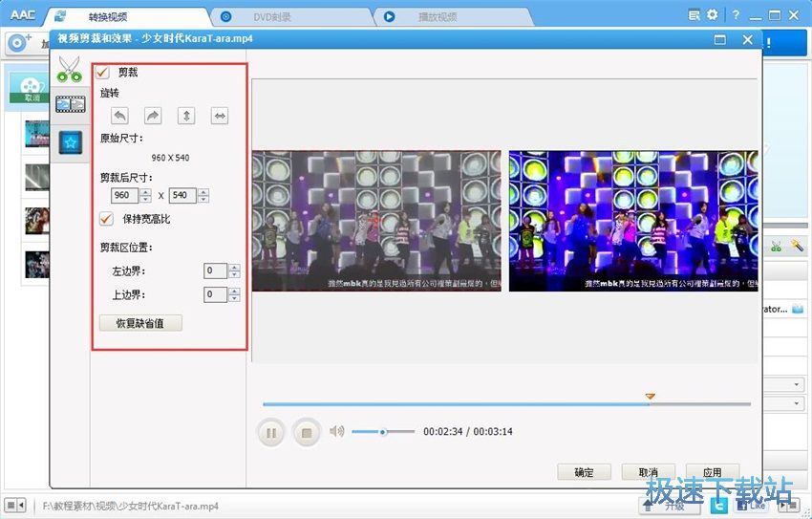The width and height of the screenshot is (812, 519).
Task: Switch to the DVD刻录 burning tab
Action: (272, 16)
